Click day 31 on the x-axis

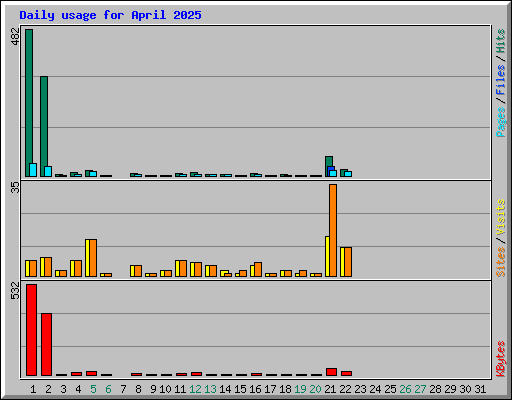tap(480, 389)
